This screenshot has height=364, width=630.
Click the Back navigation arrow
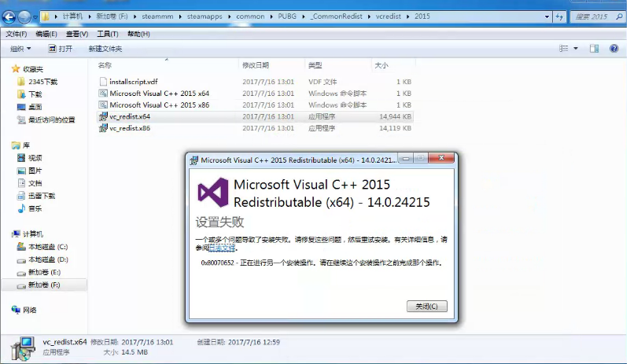pos(9,17)
